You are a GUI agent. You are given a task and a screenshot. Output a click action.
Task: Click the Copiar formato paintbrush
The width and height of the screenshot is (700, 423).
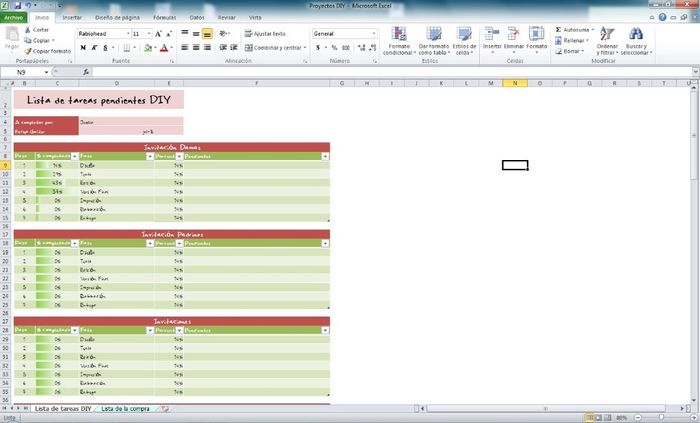click(x=27, y=50)
